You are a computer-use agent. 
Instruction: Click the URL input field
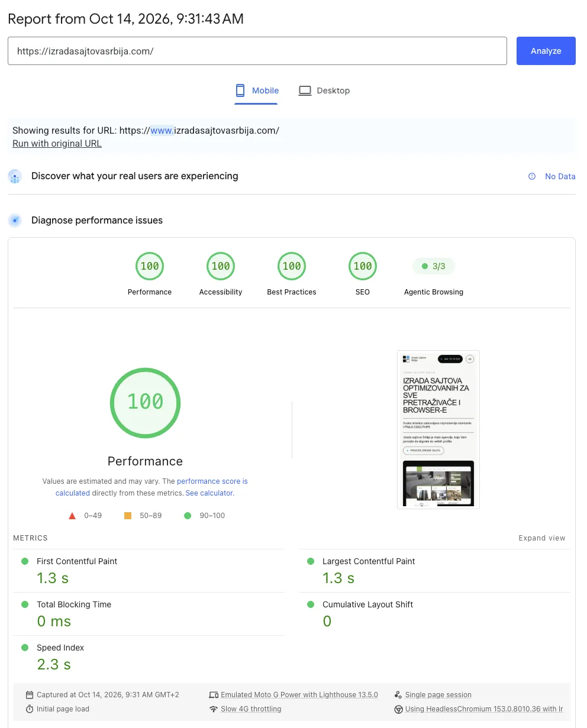tap(257, 51)
